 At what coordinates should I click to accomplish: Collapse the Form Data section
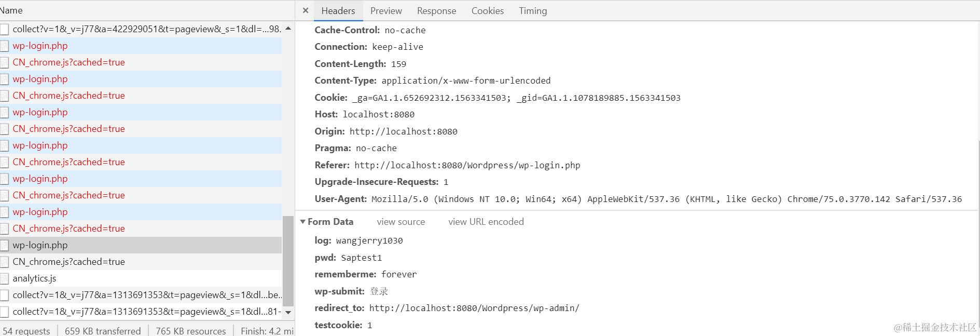(303, 222)
